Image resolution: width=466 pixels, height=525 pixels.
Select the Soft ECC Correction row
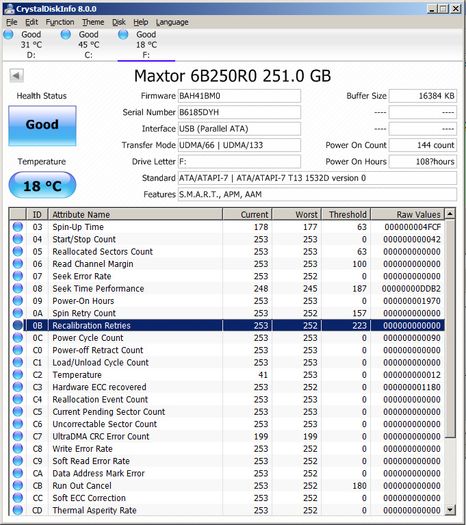click(227, 498)
